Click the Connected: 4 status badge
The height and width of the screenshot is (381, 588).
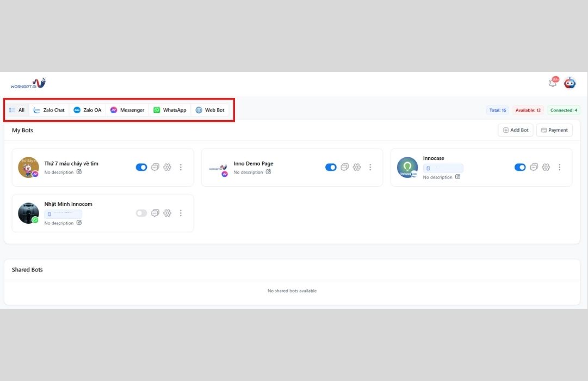tap(564, 109)
